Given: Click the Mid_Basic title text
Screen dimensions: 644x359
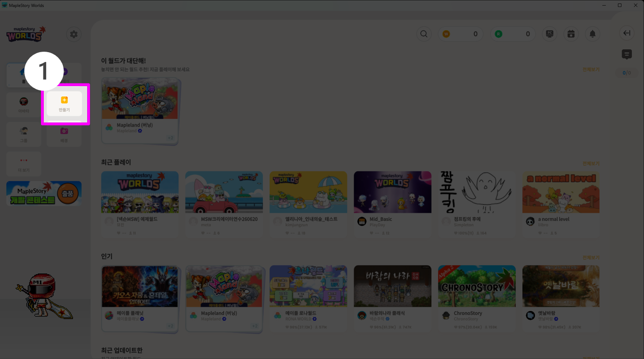Looking at the screenshot, I should pos(381,219).
